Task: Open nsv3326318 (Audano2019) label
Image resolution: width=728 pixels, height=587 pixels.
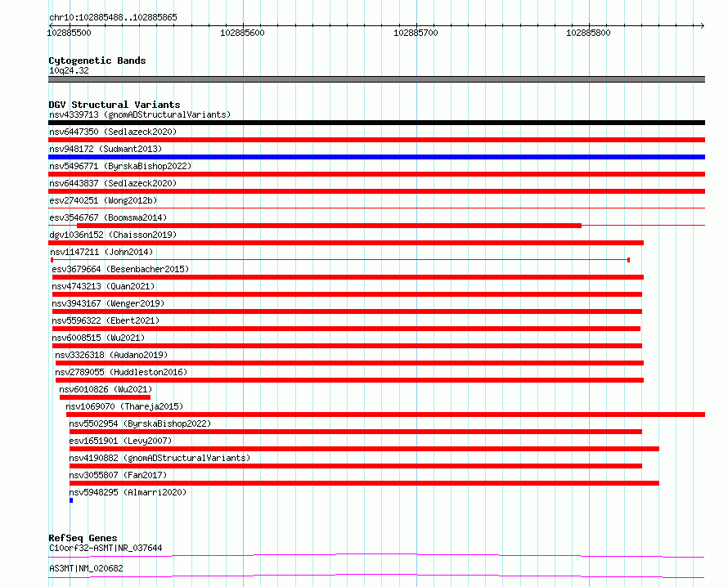Action: [x=111, y=355]
